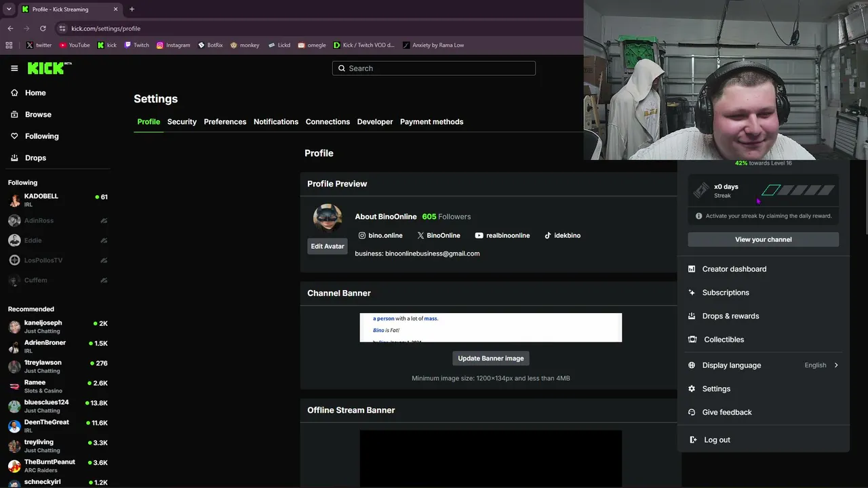Open the Anxiety by Rama Low bookmark
The width and height of the screenshot is (868, 488).
click(x=434, y=45)
